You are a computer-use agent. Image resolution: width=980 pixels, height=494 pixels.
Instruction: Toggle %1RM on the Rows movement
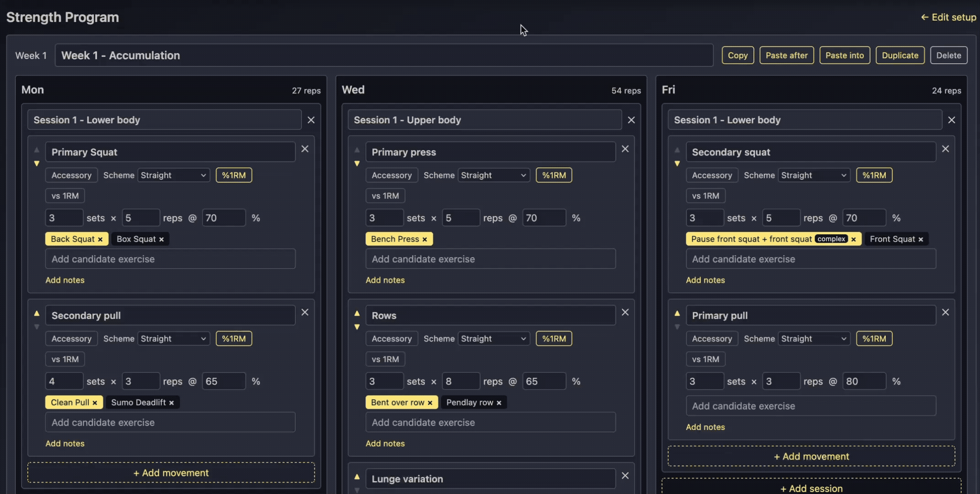[554, 338]
